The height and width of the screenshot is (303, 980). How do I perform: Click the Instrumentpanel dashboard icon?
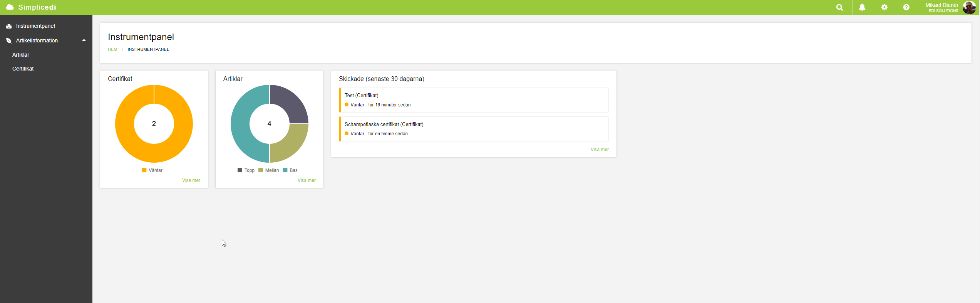tap(9, 26)
